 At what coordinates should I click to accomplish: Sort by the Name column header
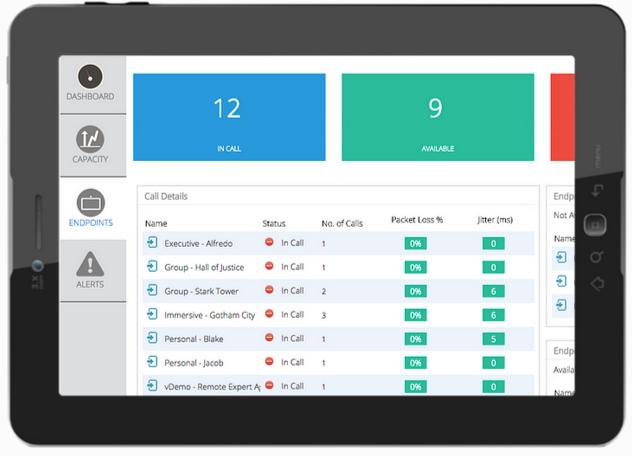click(x=156, y=223)
